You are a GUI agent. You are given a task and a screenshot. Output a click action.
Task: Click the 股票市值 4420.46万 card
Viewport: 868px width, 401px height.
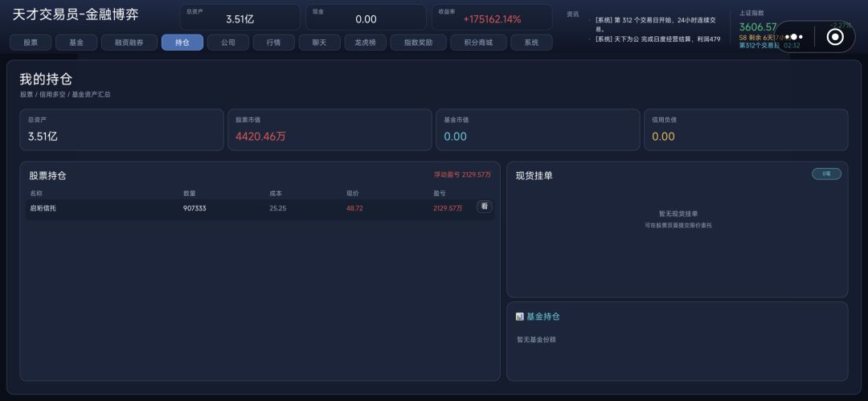(330, 129)
